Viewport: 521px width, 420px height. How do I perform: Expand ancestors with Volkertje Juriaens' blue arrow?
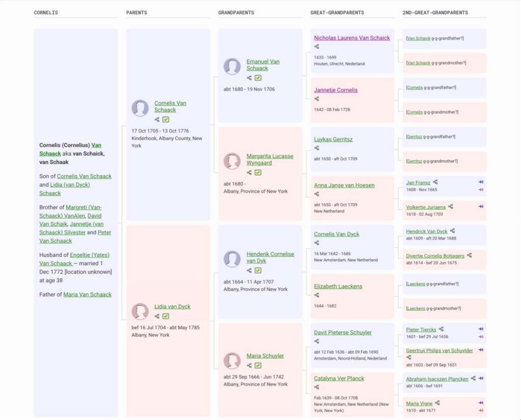click(480, 206)
